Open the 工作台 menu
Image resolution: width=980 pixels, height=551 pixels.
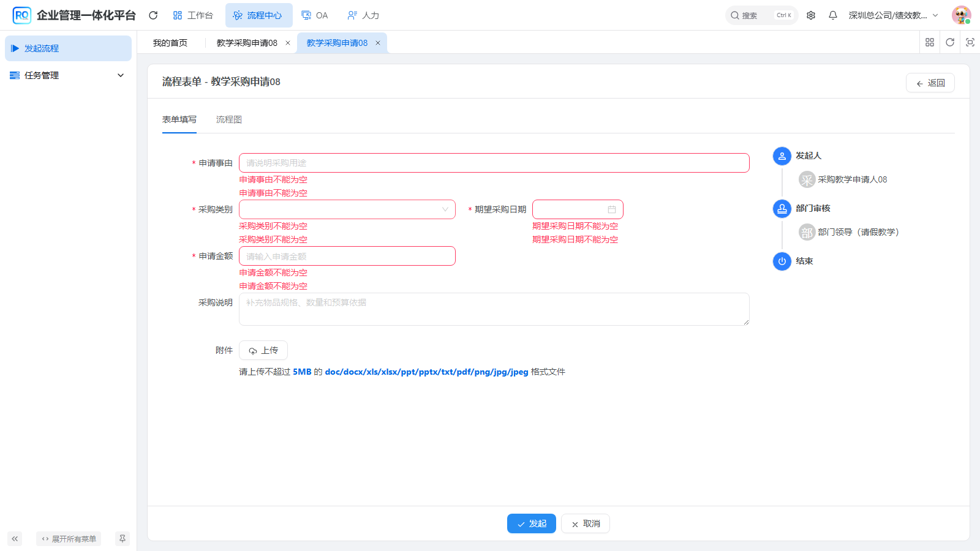(x=193, y=15)
